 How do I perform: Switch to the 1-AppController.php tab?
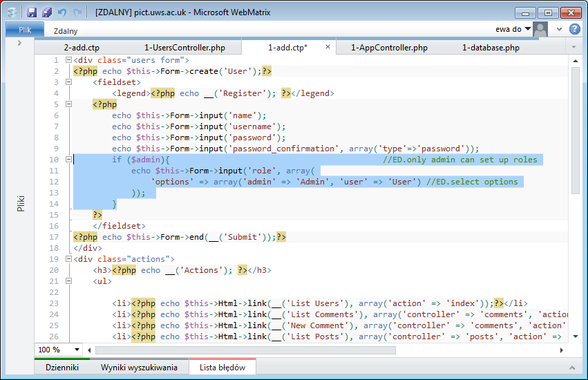tap(389, 48)
